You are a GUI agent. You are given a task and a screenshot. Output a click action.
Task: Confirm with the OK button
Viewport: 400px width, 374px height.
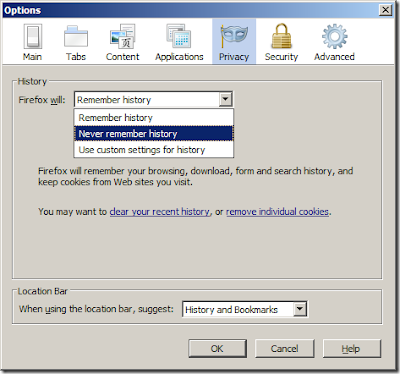click(217, 349)
